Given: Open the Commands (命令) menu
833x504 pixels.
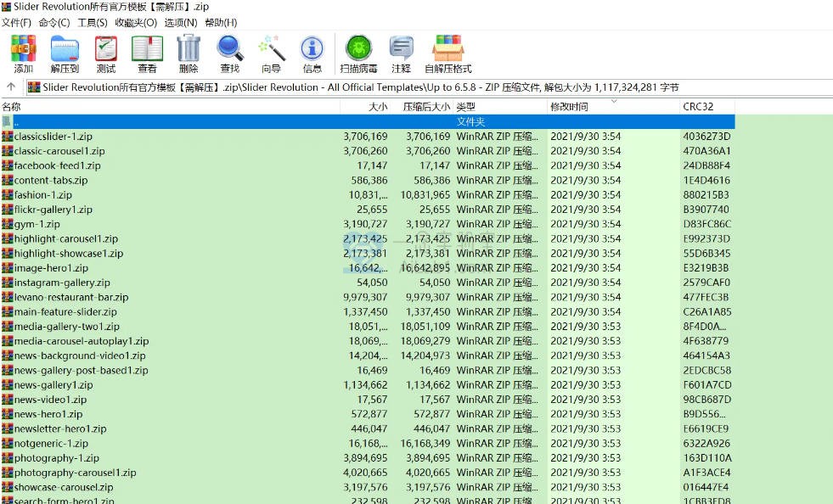Looking at the screenshot, I should click(54, 23).
